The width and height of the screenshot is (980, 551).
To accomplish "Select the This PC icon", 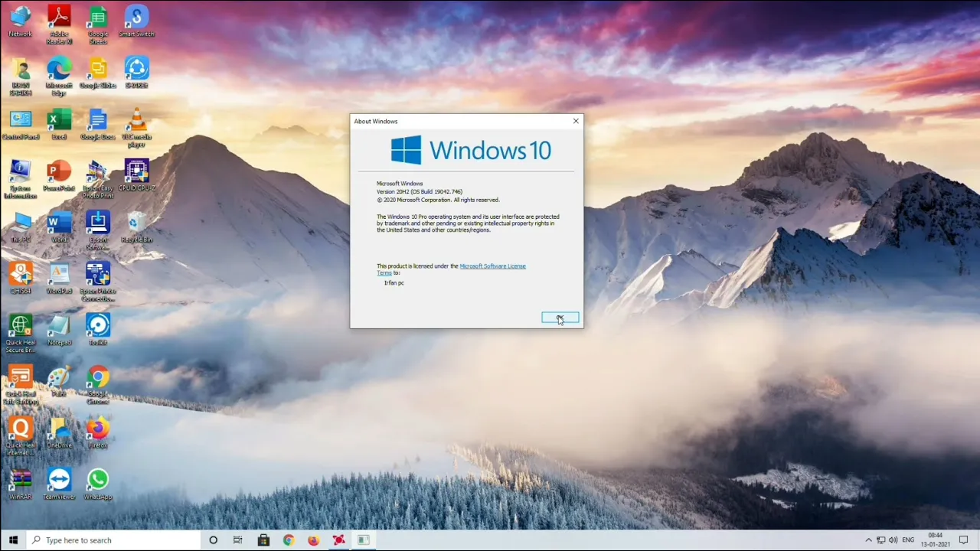I will 20,227.
